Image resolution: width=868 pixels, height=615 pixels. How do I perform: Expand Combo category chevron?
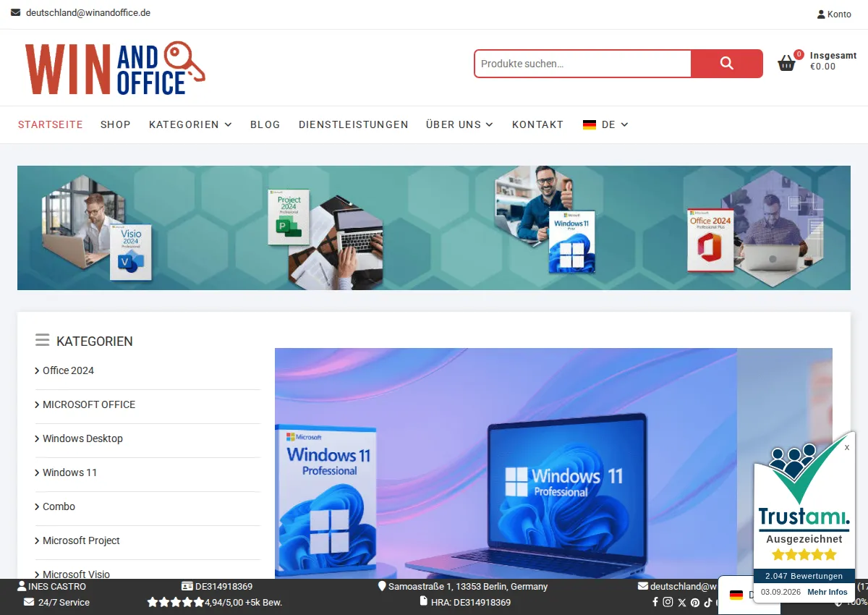[37, 506]
